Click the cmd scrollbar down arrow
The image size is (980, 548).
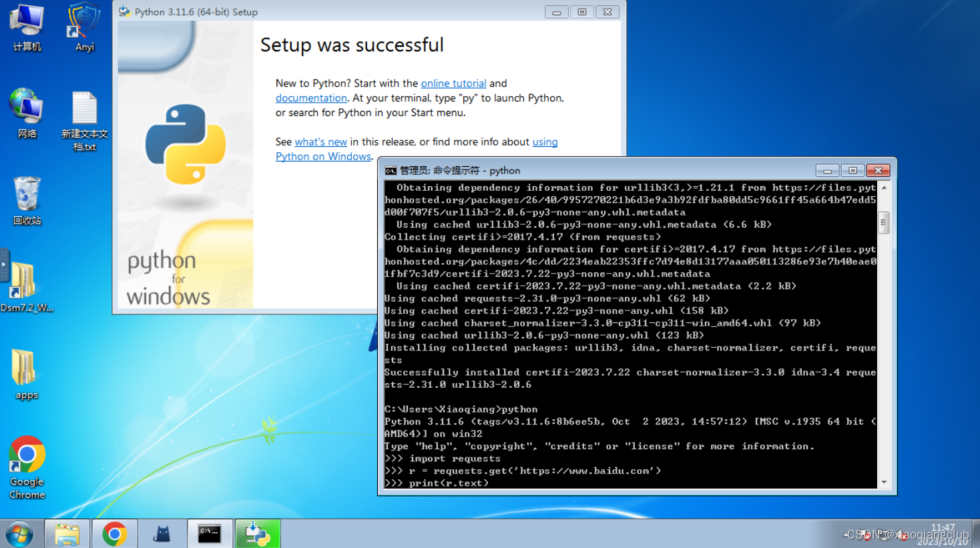(884, 482)
